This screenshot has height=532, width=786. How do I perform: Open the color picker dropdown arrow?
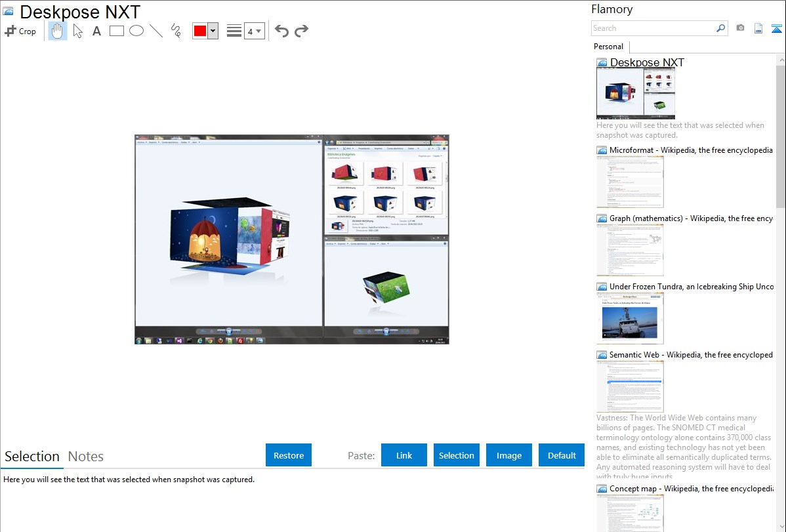point(213,31)
